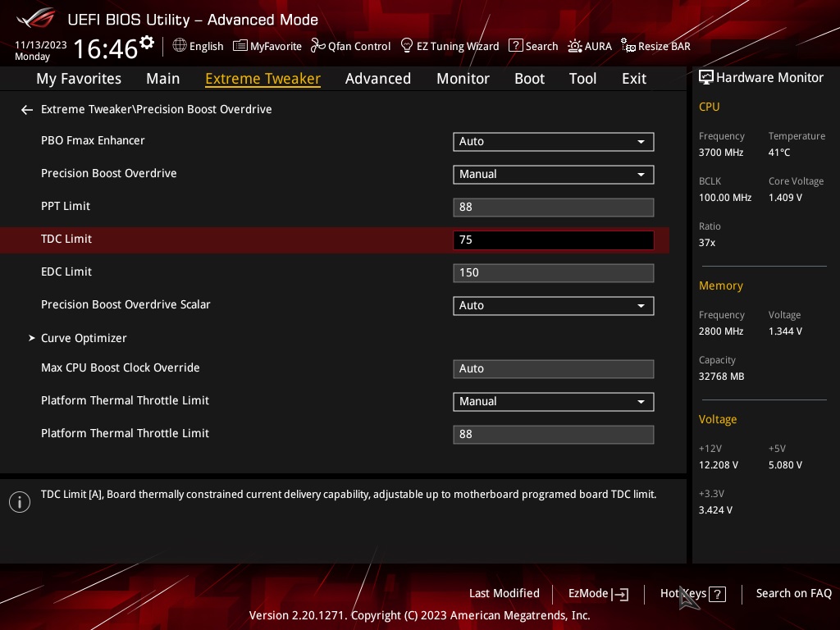Screen dimensions: 840x630
Task: Click the AURA text label
Action: [598, 46]
